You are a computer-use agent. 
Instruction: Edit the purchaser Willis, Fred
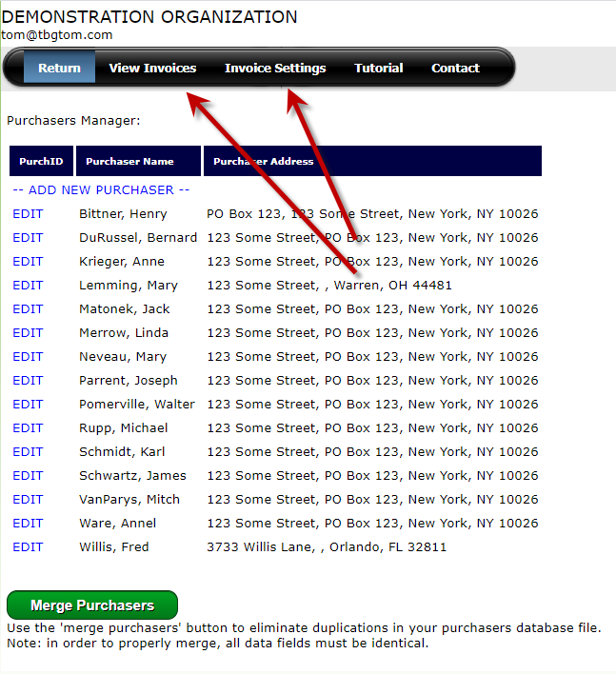tap(28, 547)
